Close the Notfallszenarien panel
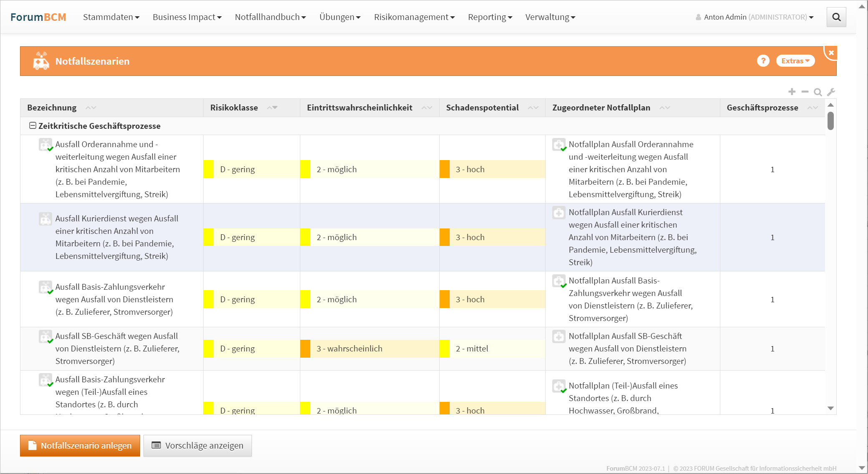Viewport: 868px width, 474px height. [x=831, y=53]
